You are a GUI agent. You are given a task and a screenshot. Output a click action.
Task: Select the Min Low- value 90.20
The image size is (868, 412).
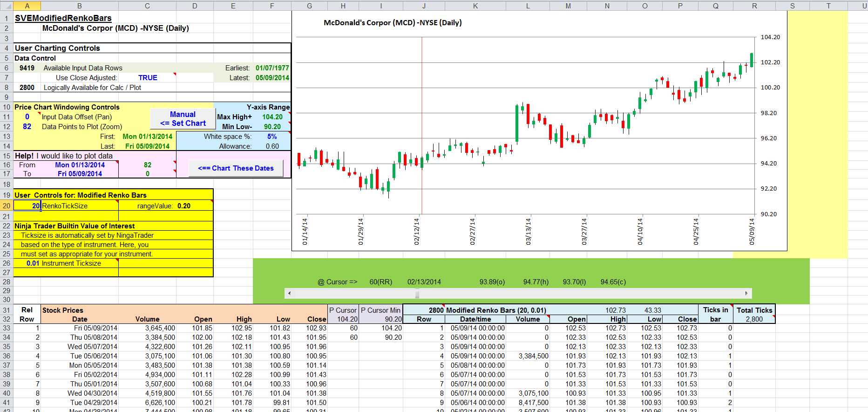coord(272,127)
